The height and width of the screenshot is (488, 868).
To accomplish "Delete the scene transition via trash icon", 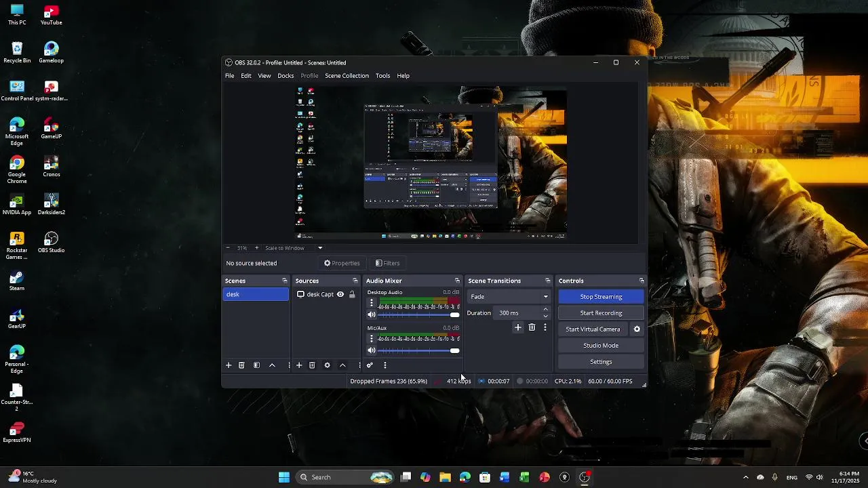I will coord(532,327).
